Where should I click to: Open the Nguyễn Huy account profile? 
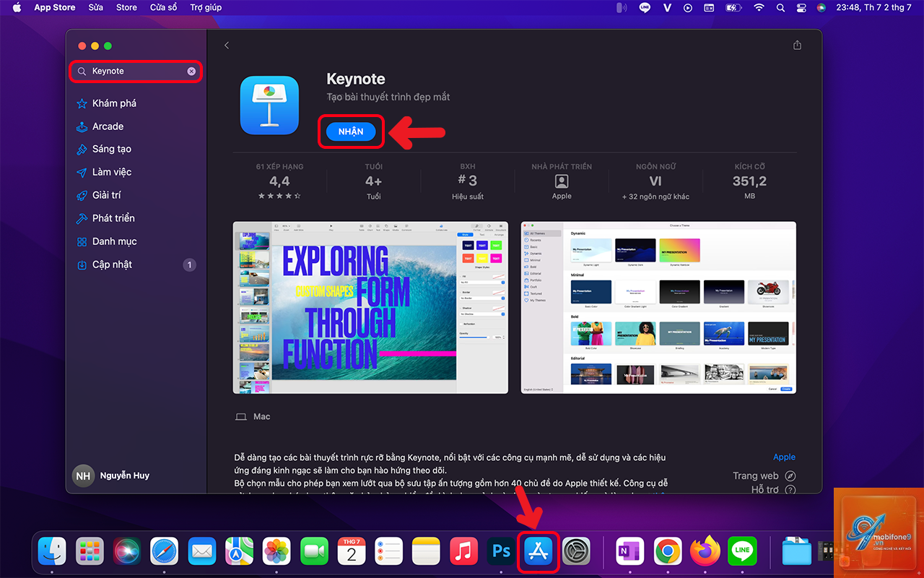pos(111,476)
